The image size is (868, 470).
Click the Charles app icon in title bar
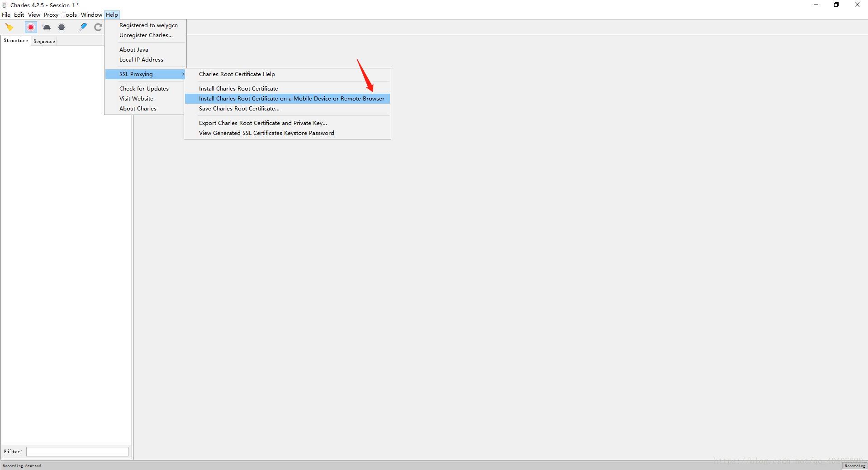point(5,5)
